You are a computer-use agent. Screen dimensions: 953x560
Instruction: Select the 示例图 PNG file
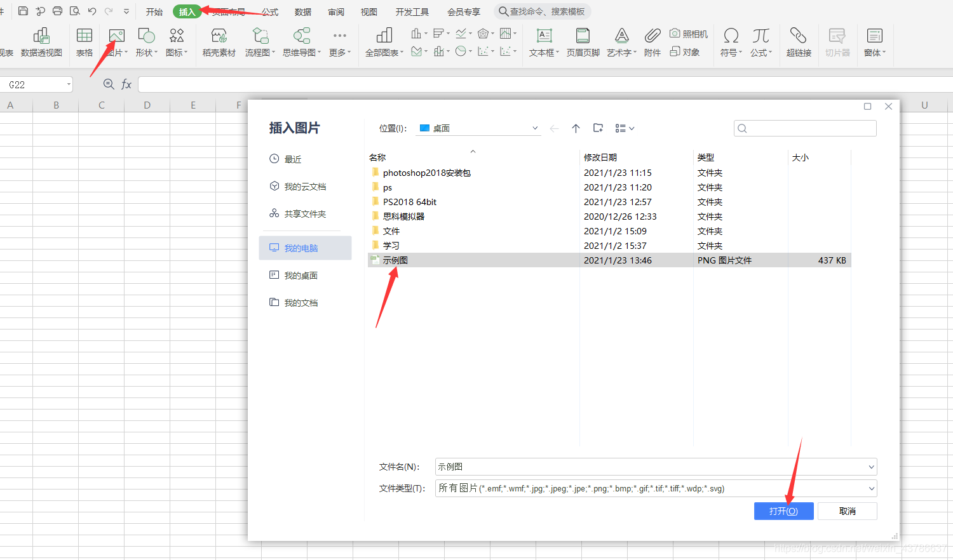pyautogui.click(x=609, y=260)
